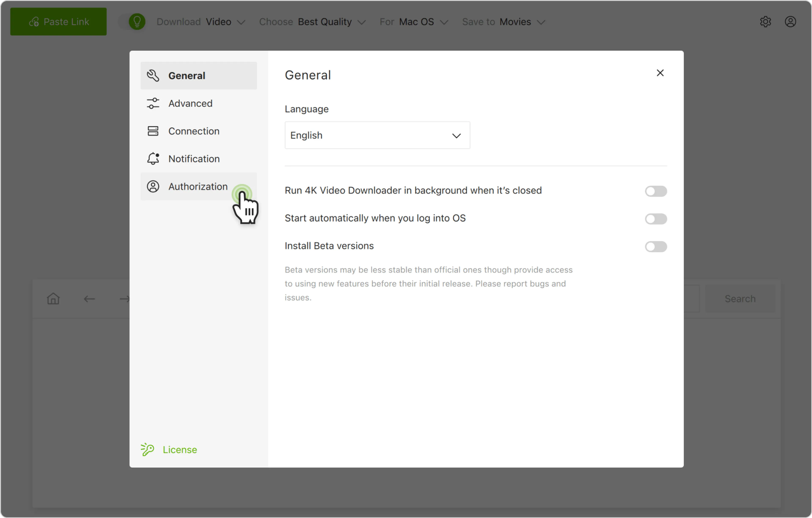Click the lightbulb Smart Mode icon

click(137, 22)
